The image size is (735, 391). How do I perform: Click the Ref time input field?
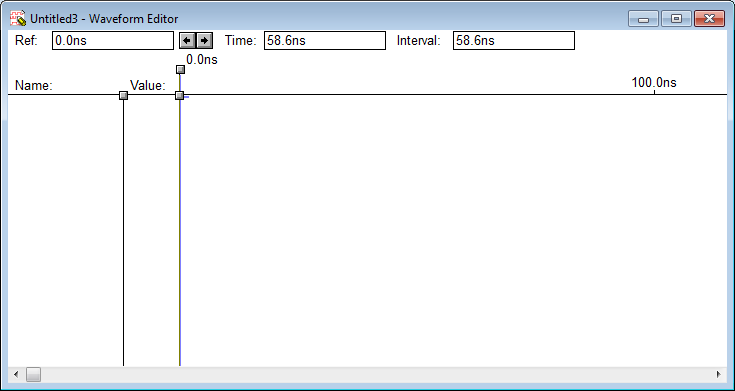click(x=113, y=40)
